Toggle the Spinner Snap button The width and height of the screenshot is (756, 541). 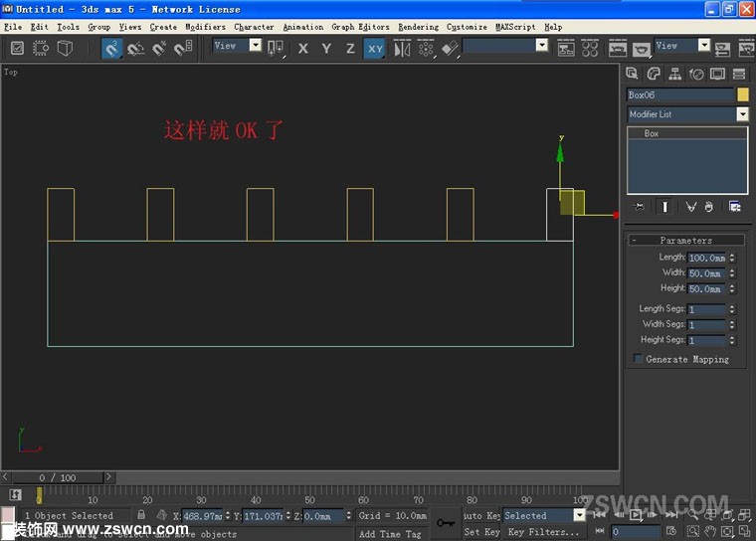(183, 48)
